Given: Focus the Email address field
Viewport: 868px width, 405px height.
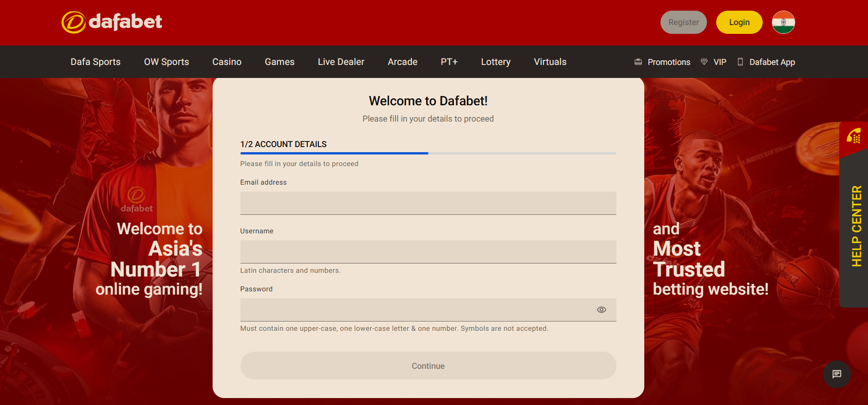Looking at the screenshot, I should point(428,203).
